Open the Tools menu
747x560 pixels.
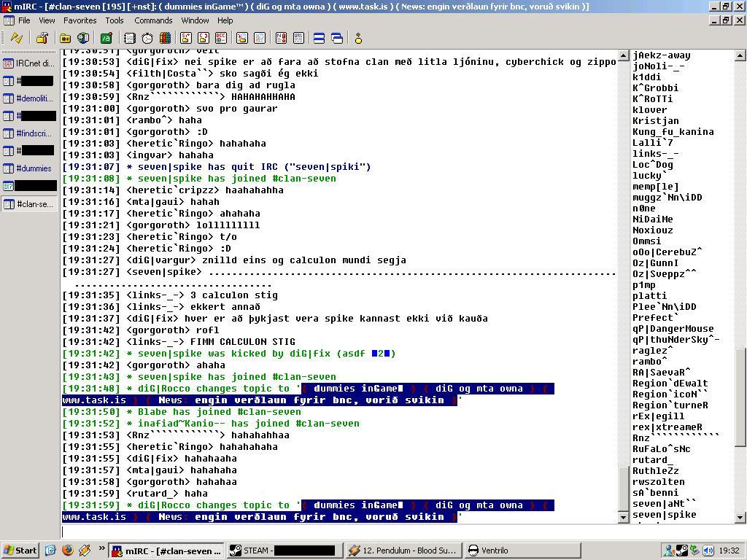point(115,20)
